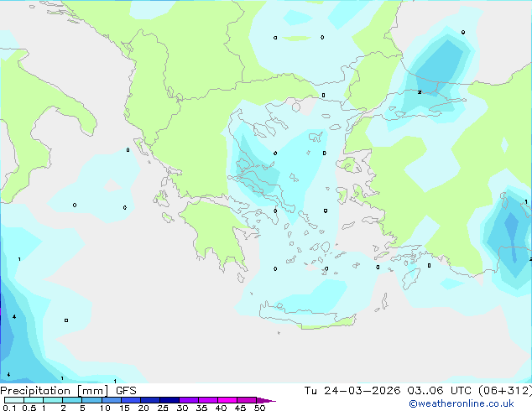Image resolution: width=532 pixels, height=411 pixels.
Task: Click the 0.5–1 mm legend color swatch
Action: pos(34,400)
